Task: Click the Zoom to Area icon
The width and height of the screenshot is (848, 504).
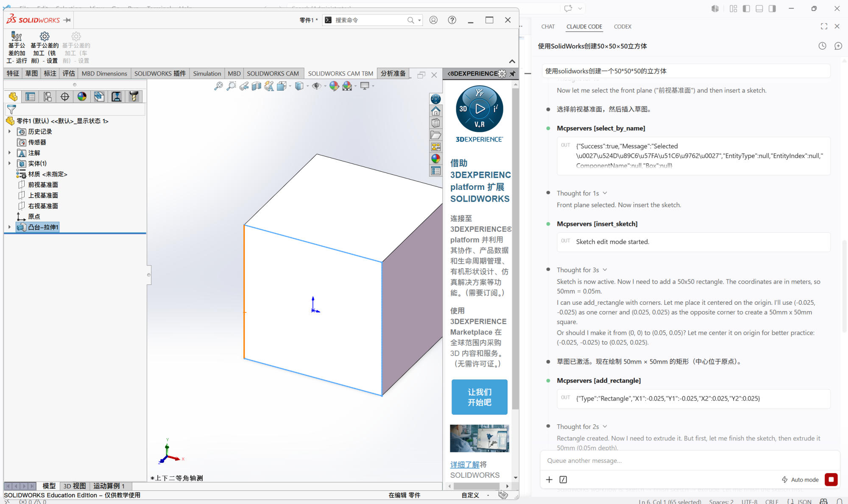Action: coord(231,86)
